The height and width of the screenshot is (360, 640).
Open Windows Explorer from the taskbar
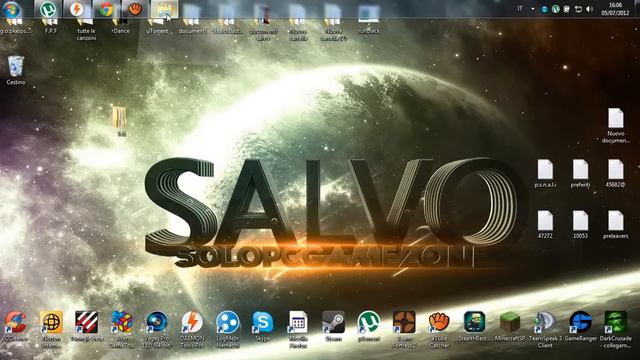[x=164, y=9]
